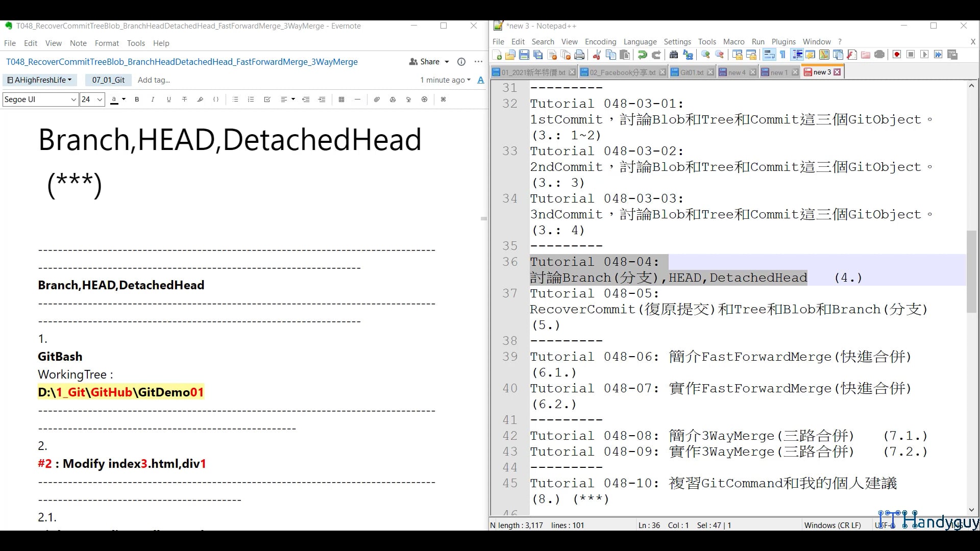
Task: Click the attach file paperclip icon
Action: click(x=377, y=99)
